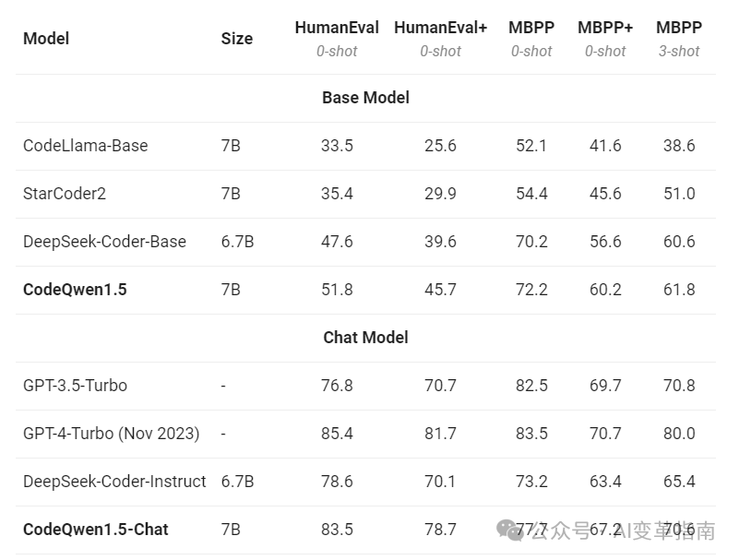The width and height of the screenshot is (739, 560).
Task: Click the watermark text beside the WeChat logo
Action: 627,530
